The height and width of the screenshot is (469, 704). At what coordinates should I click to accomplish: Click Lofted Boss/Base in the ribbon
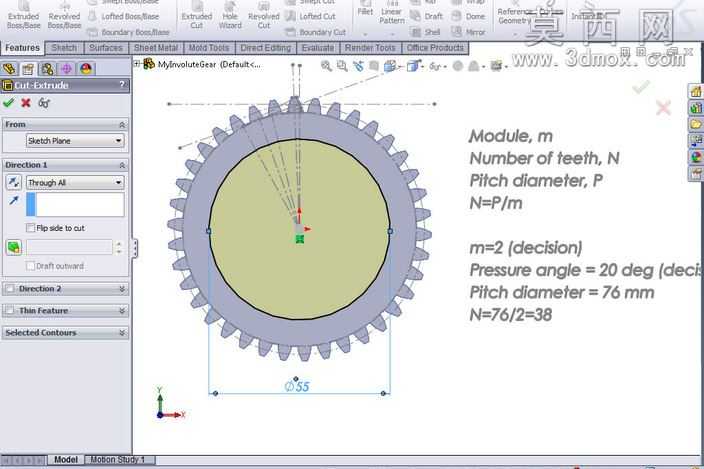pos(124,16)
